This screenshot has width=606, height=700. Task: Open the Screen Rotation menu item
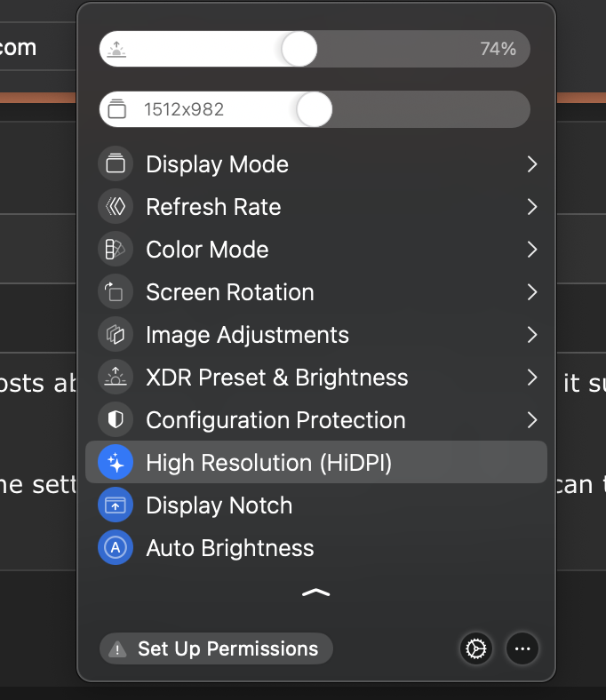229,292
